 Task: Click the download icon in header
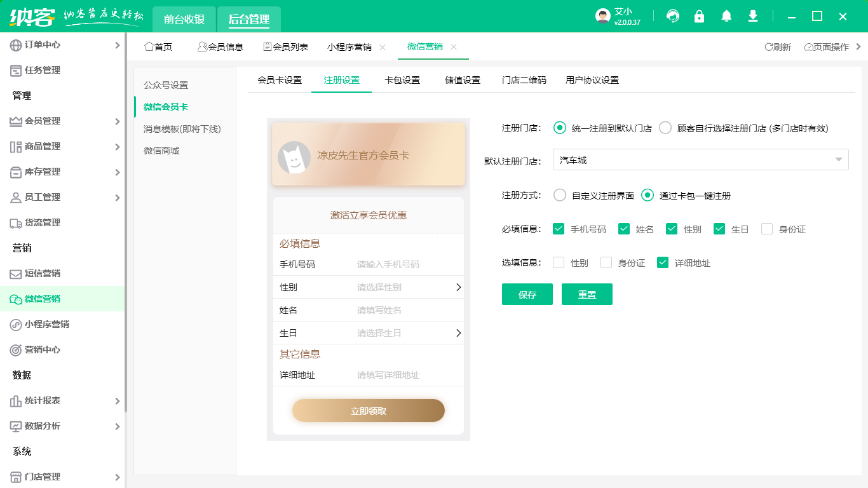tap(753, 16)
